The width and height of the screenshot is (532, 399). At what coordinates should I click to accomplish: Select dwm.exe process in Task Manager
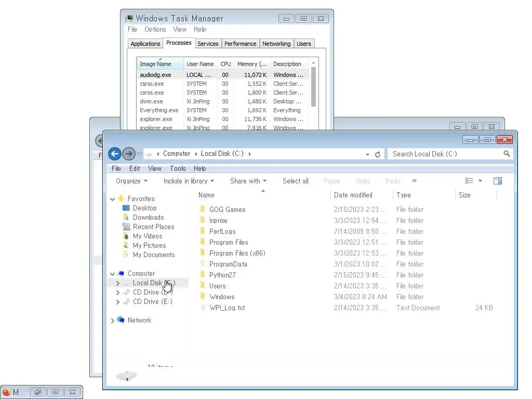(x=223, y=101)
